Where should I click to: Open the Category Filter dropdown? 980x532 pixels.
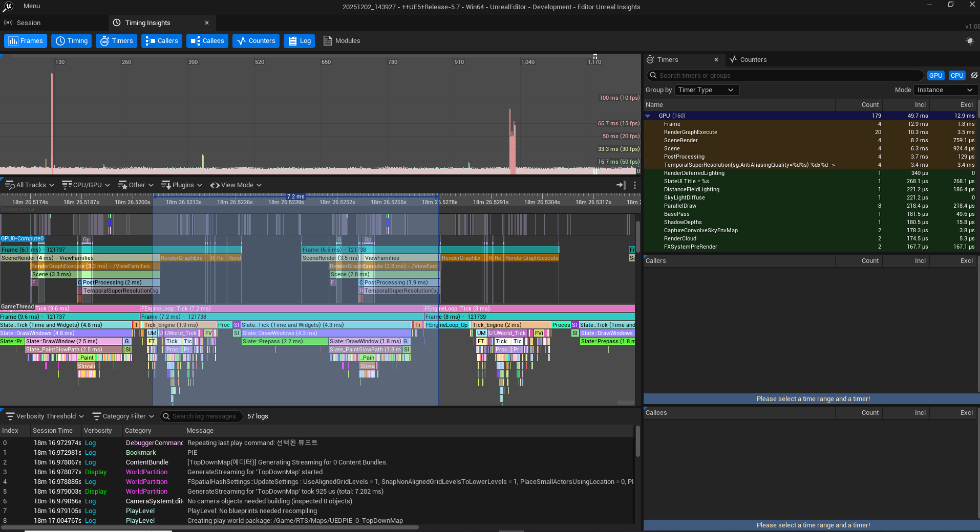click(x=123, y=416)
